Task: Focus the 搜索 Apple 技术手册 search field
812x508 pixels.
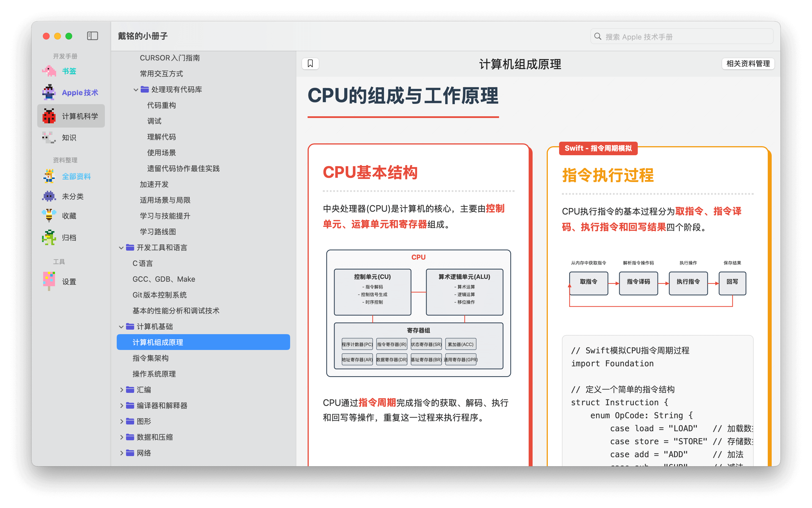Action: (681, 36)
